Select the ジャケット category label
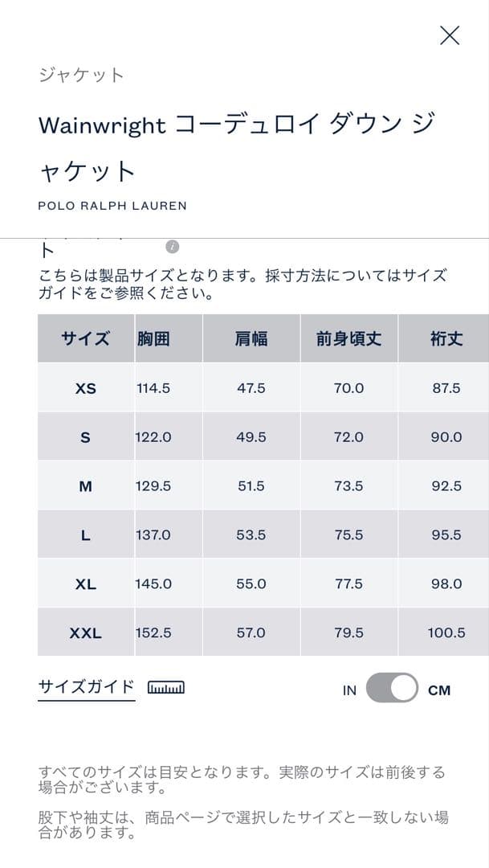The width and height of the screenshot is (489, 868). pos(80,76)
